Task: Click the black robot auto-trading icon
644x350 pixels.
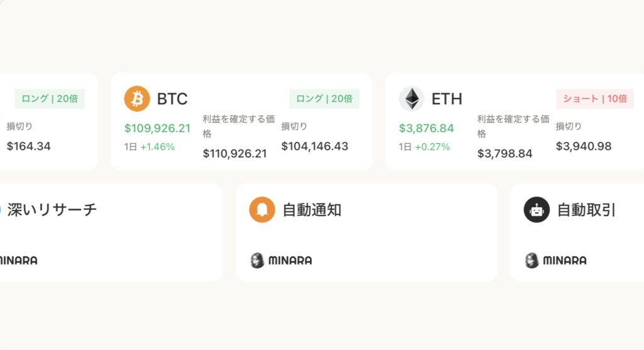Action: tap(536, 210)
